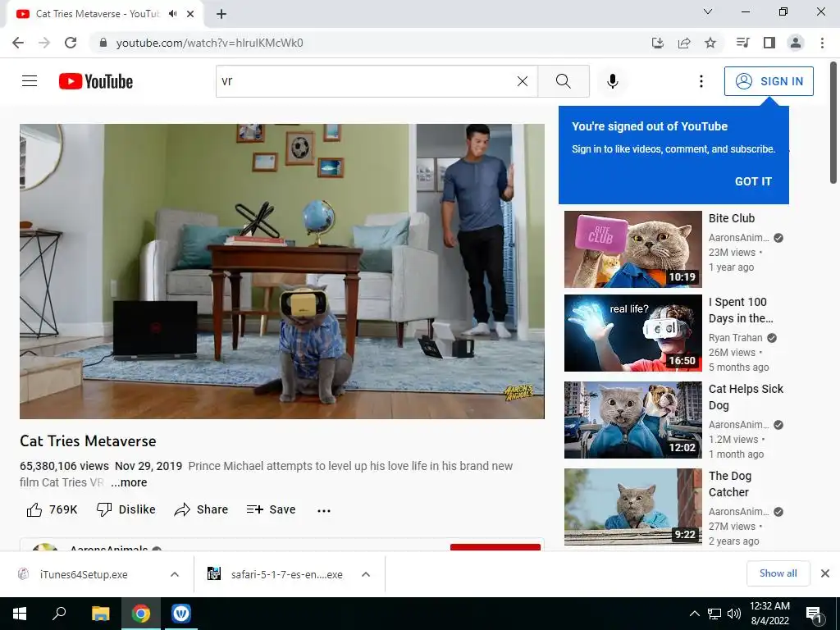
Task: Open Bite Club video title
Action: click(731, 218)
